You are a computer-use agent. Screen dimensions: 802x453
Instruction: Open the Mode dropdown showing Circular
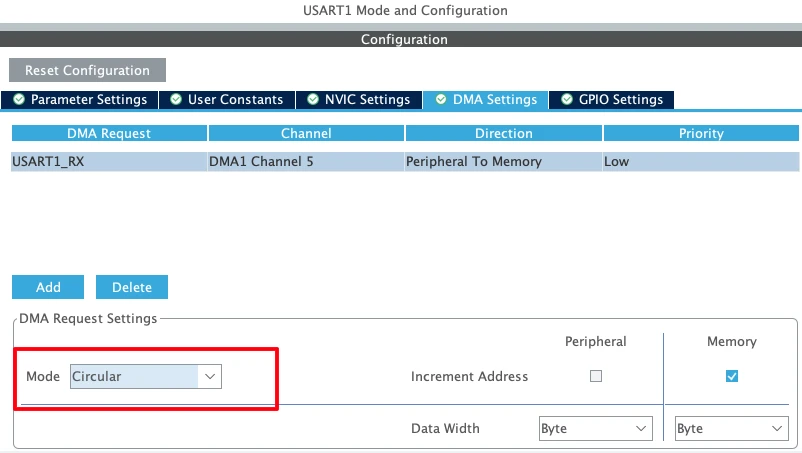click(x=146, y=376)
